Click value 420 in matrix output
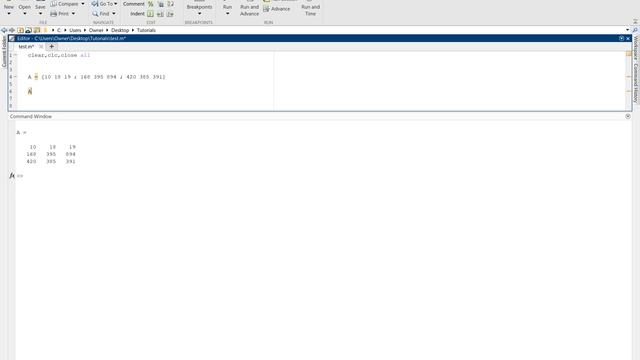This screenshot has height=360, width=640. pos(31,162)
